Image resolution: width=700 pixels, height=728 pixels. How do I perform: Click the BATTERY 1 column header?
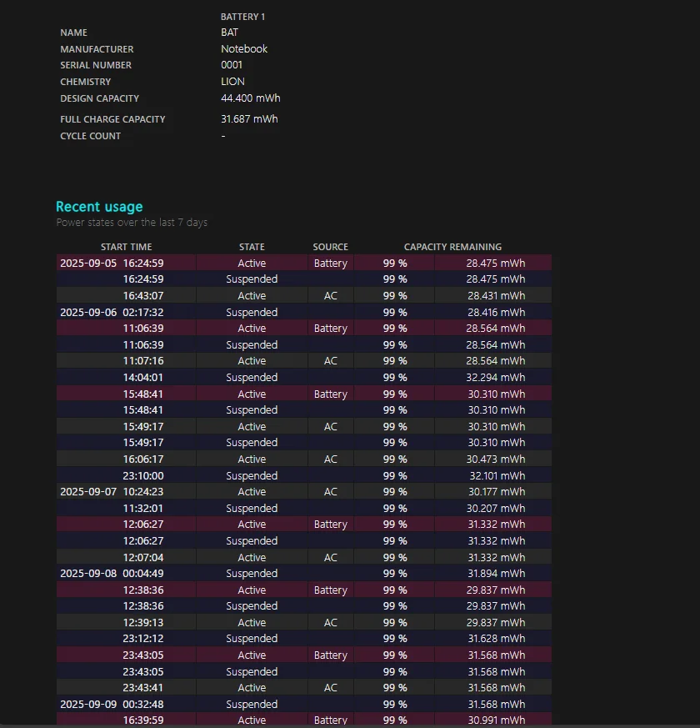242,17
